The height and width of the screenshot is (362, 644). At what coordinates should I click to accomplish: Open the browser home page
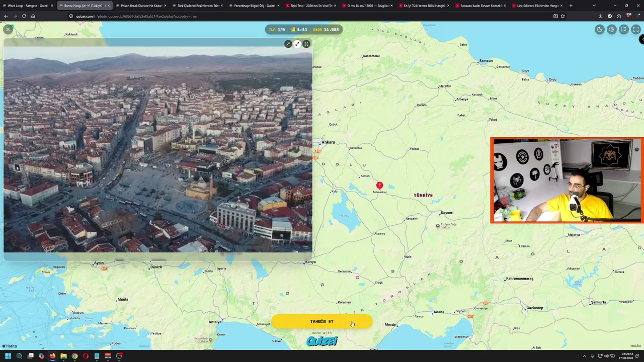[x=33, y=16]
